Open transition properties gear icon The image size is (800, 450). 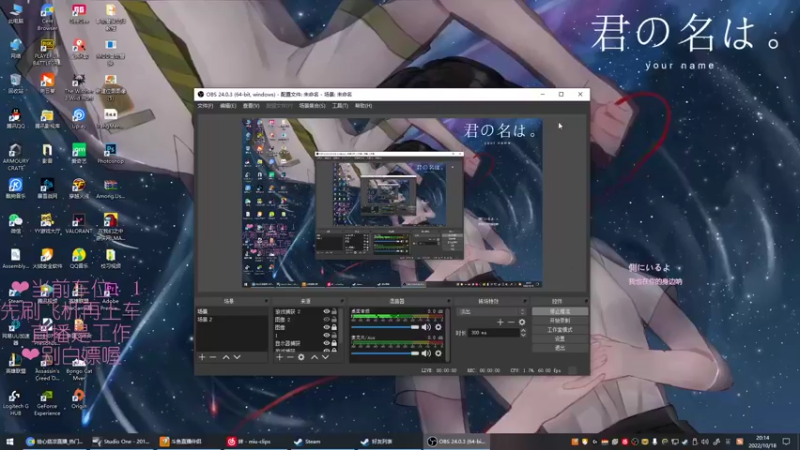click(521, 322)
